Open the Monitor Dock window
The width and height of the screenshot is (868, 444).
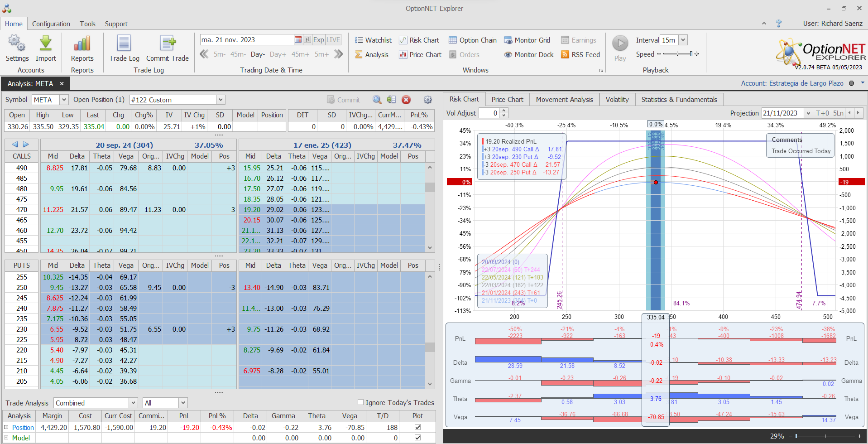(x=529, y=55)
